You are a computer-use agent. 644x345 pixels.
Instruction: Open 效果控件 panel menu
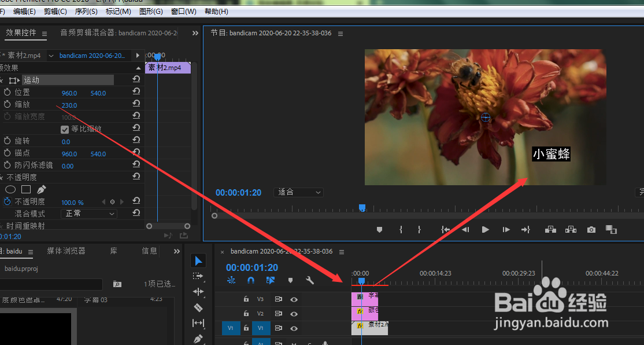(45, 34)
